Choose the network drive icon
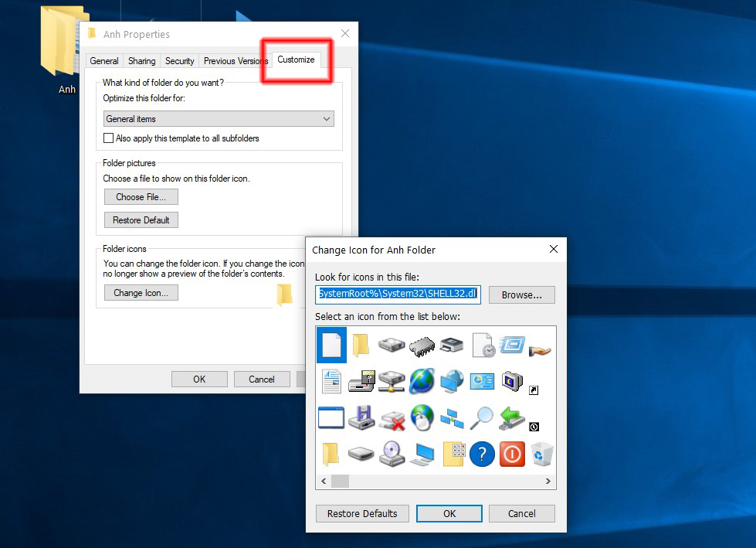 tap(392, 382)
